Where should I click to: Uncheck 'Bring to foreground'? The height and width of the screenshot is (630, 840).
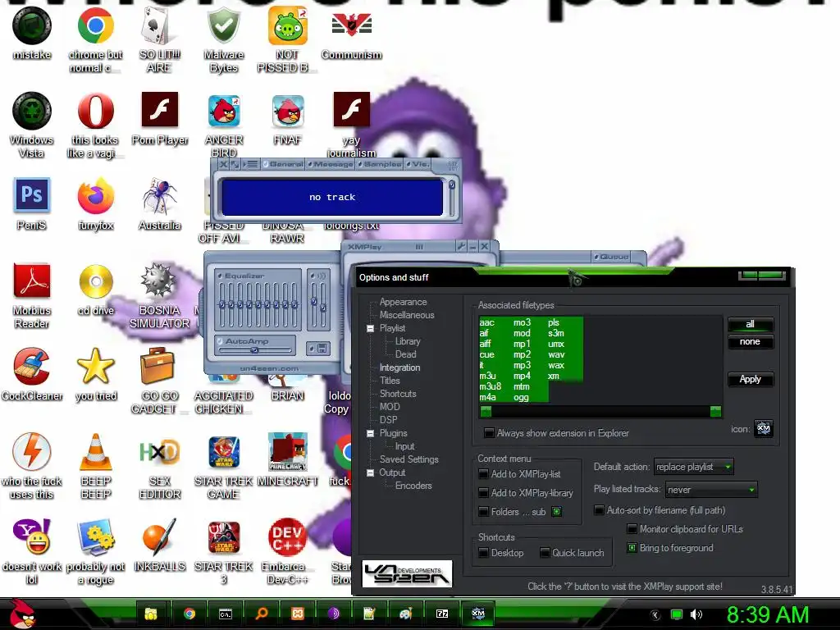tap(632, 548)
